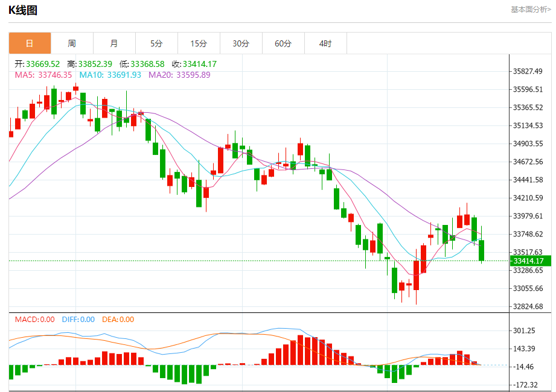The image size is (556, 392).
Task: Click the 33748.62 price axis label
Action: pos(528,234)
